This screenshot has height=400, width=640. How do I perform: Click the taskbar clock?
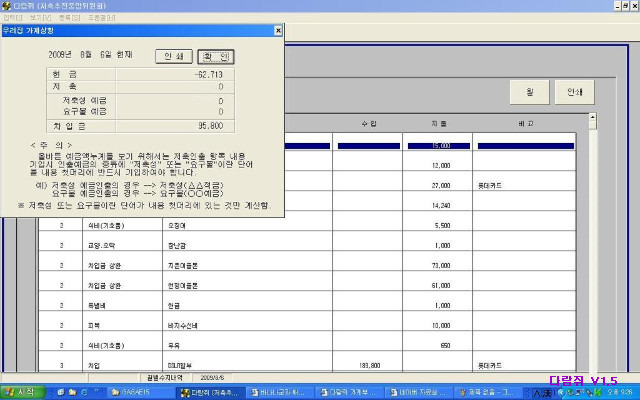619,392
